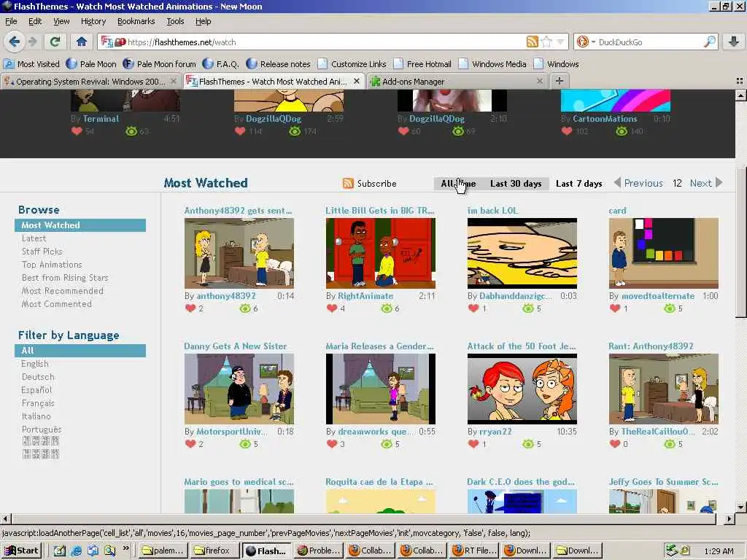
Task: Browse Top Animations category
Action: click(x=52, y=264)
